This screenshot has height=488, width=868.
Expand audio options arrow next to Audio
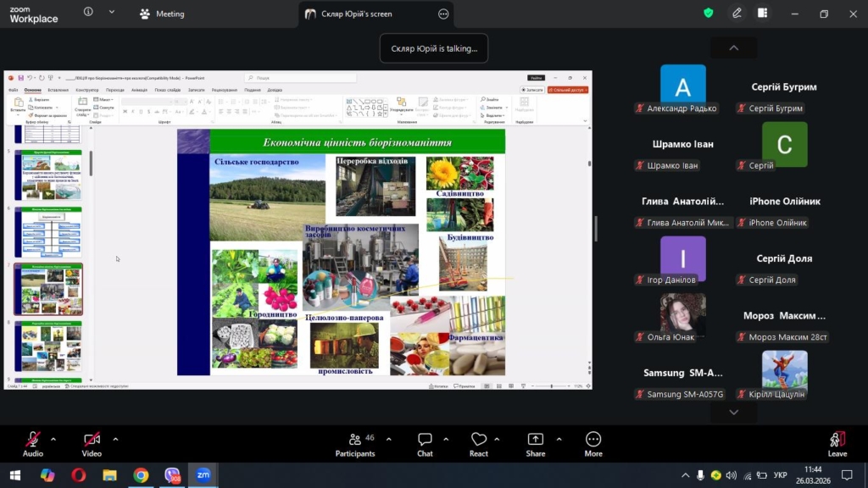coord(53,439)
